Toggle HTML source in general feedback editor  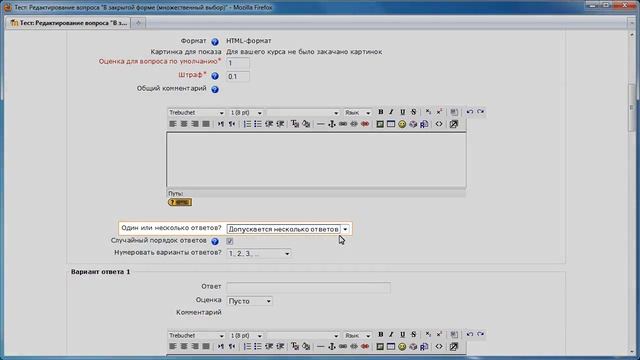click(439, 124)
